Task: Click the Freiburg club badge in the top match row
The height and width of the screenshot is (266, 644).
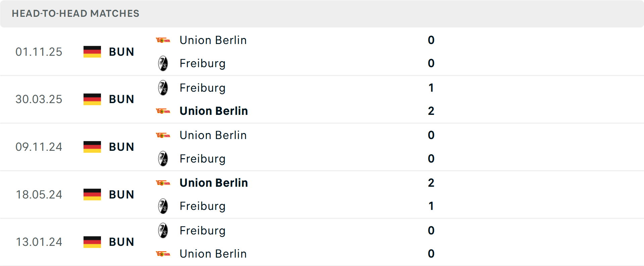Action: [163, 63]
